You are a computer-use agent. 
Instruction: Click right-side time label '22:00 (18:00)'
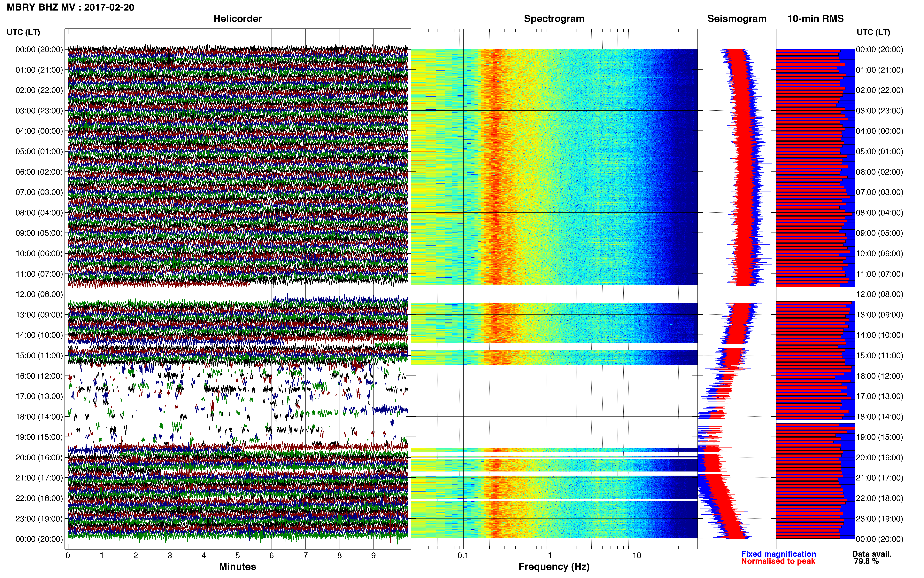(879, 498)
